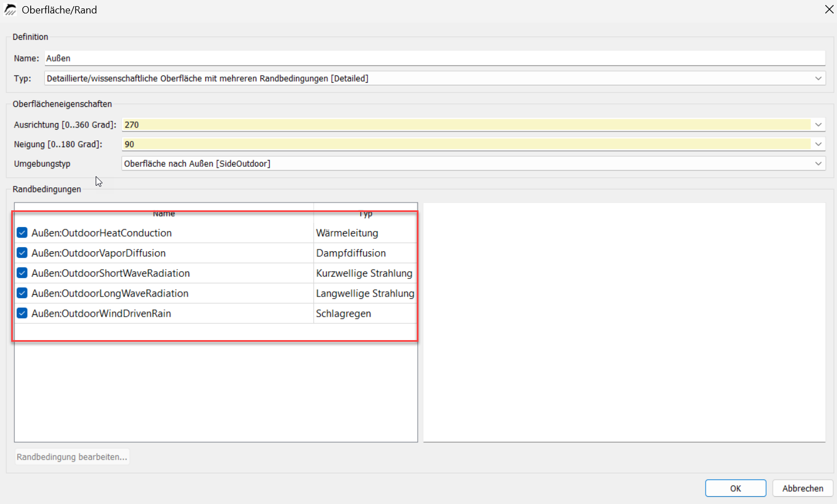Click the Kurzwellige Strahlung type cell
This screenshot has height=504, width=837.
click(365, 273)
